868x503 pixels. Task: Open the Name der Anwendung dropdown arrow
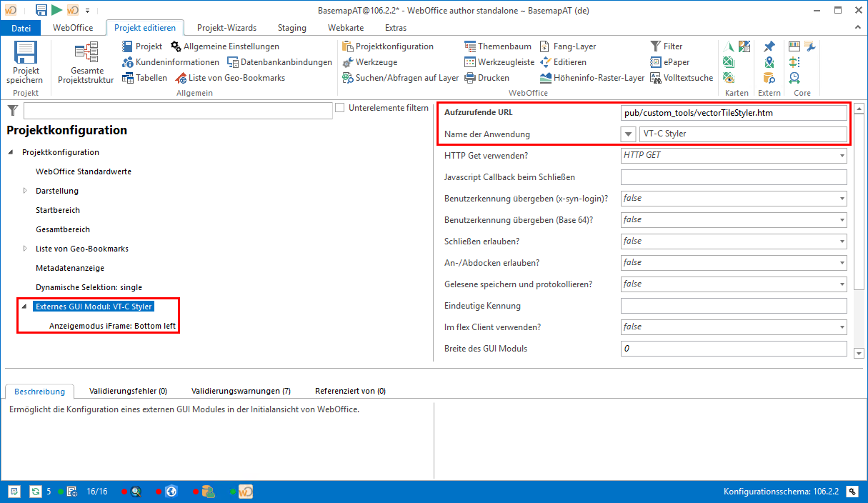tap(628, 134)
